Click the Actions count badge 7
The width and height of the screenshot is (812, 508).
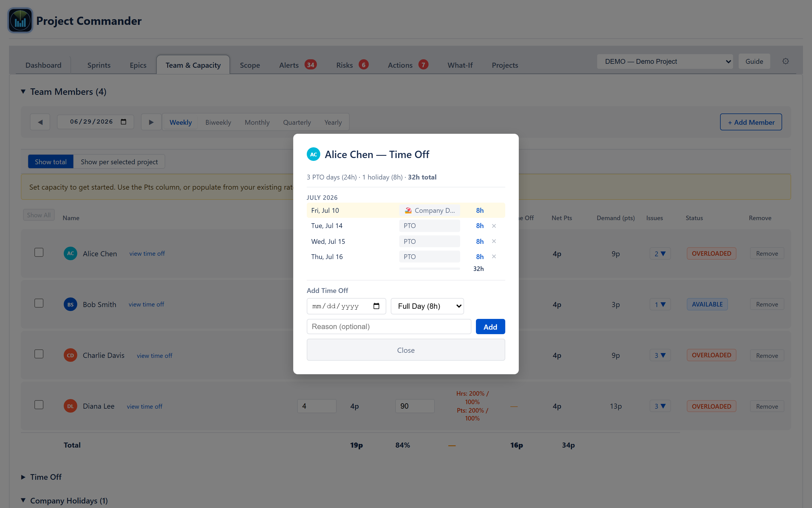click(x=423, y=65)
